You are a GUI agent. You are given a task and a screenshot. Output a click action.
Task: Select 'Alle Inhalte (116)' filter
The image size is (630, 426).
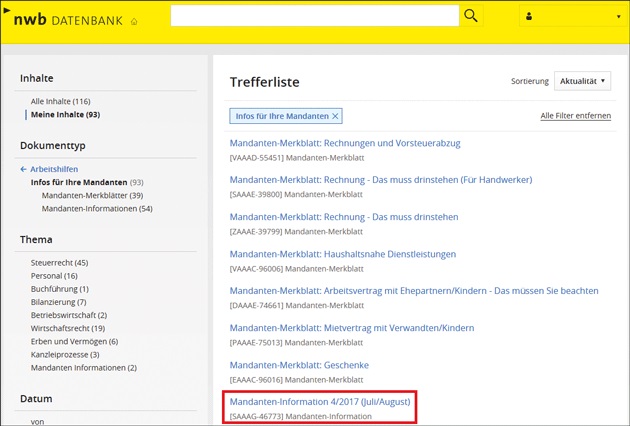pyautogui.click(x=61, y=101)
